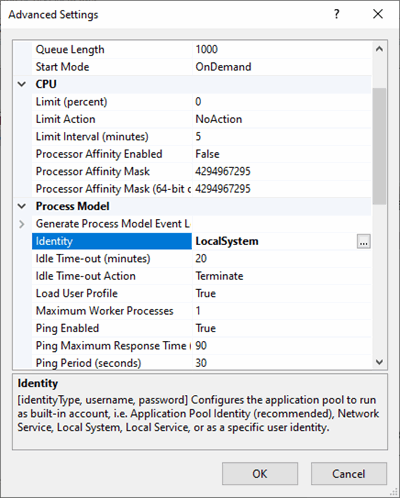The height and width of the screenshot is (498, 400).
Task: Click the Queue Length value field
Action: click(x=282, y=49)
